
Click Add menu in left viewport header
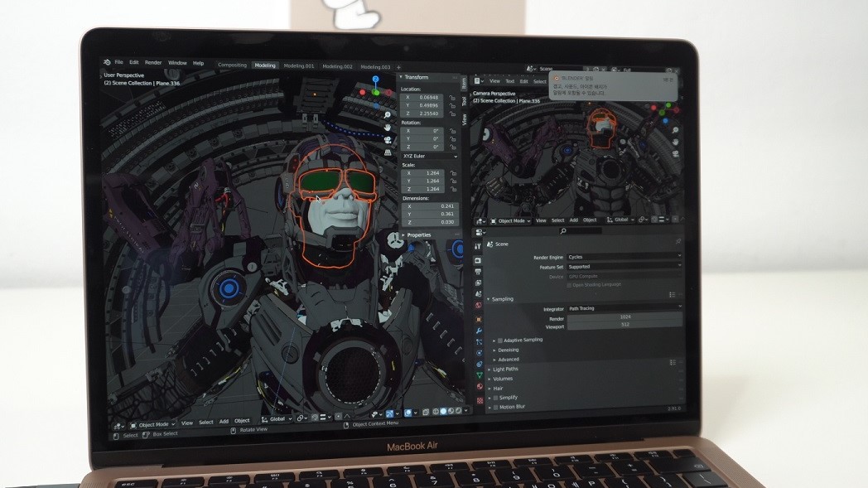(224, 422)
